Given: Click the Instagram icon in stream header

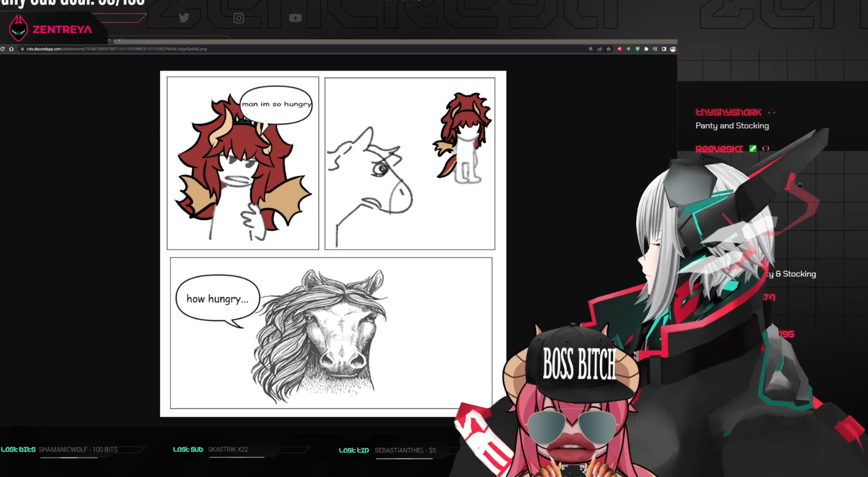Looking at the screenshot, I should (239, 18).
